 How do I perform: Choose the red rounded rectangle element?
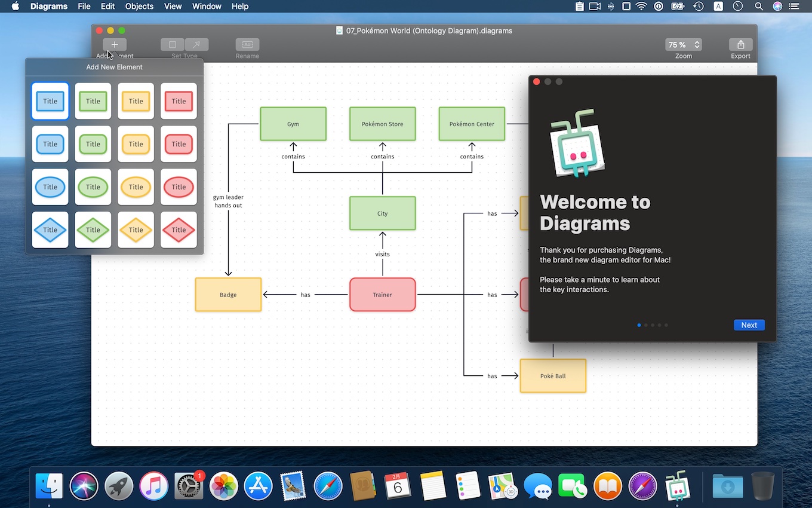[x=179, y=144]
